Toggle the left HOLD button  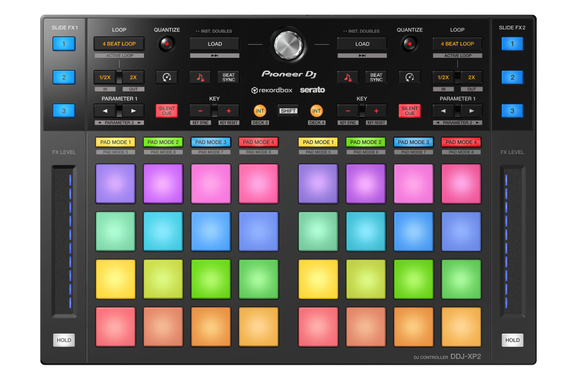point(64,340)
